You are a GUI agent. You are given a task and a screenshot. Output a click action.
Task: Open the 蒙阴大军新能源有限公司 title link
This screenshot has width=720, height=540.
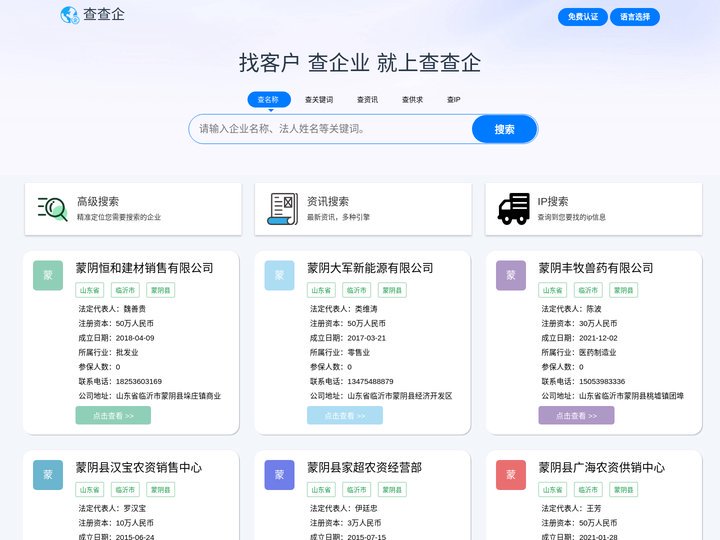pos(370,268)
